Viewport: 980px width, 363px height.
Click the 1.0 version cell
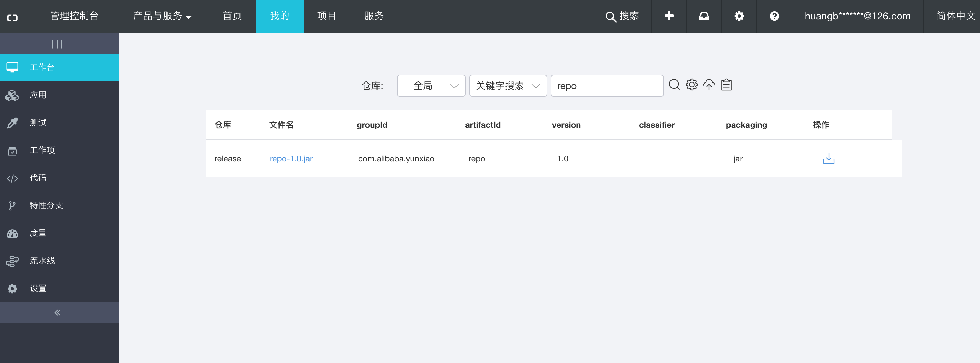(x=563, y=159)
